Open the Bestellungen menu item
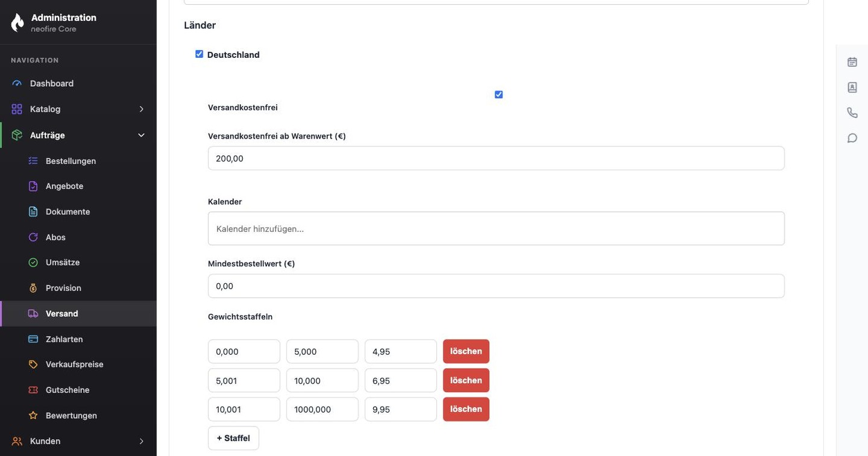 pyautogui.click(x=78, y=161)
